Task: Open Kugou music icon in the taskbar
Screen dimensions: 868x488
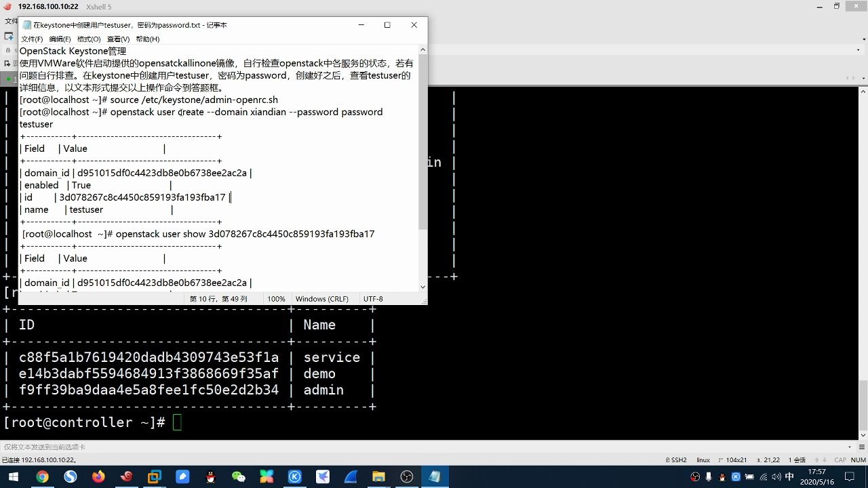Action: (295, 476)
